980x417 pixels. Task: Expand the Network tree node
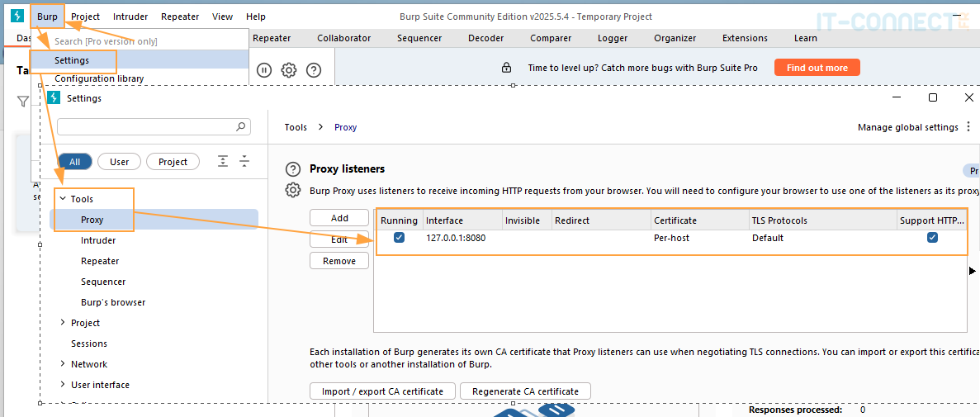[x=63, y=364]
